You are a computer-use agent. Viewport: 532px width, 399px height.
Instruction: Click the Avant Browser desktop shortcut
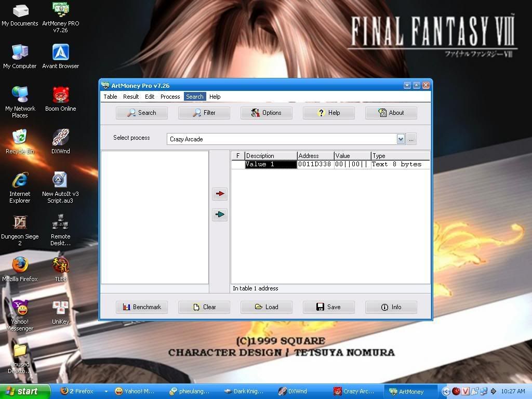[x=60, y=57]
